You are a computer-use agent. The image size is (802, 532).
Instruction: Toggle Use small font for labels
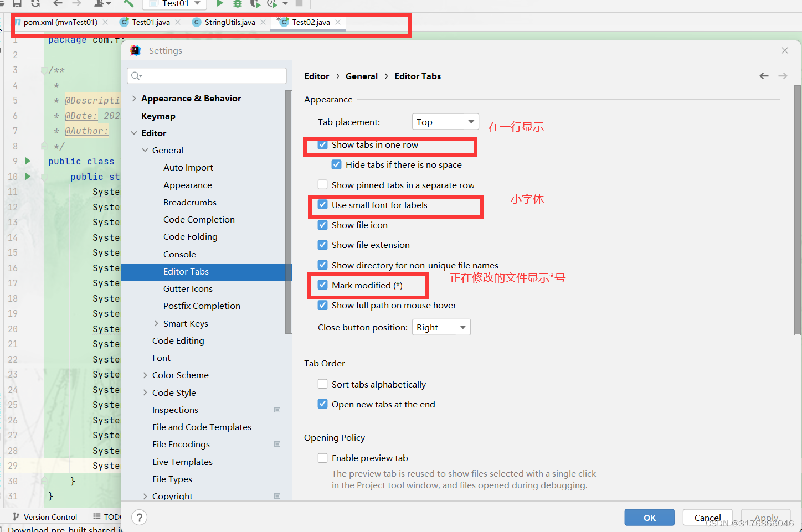(x=322, y=205)
